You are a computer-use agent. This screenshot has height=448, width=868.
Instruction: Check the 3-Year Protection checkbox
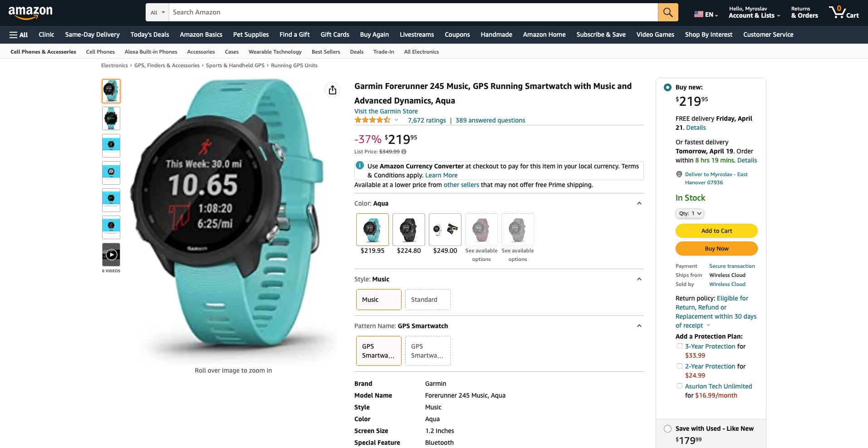click(680, 346)
